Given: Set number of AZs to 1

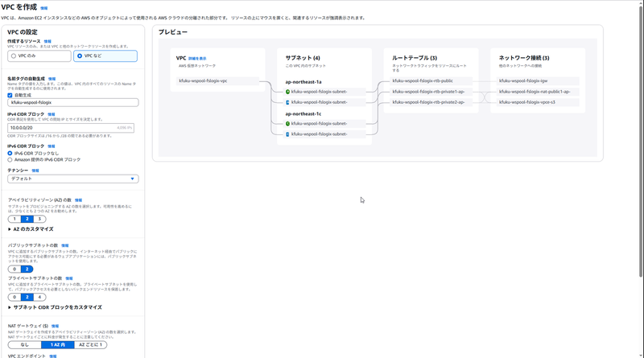Looking at the screenshot, I should [x=14, y=219].
